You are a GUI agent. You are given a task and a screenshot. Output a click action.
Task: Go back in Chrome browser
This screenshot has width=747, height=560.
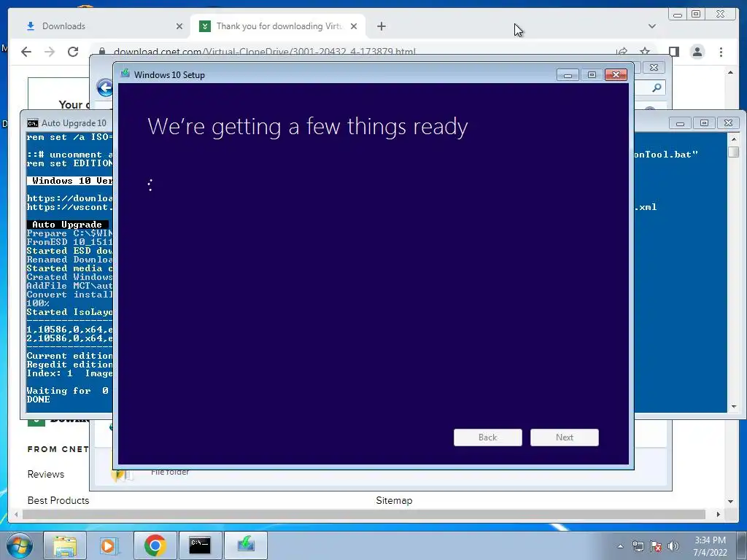tap(26, 52)
